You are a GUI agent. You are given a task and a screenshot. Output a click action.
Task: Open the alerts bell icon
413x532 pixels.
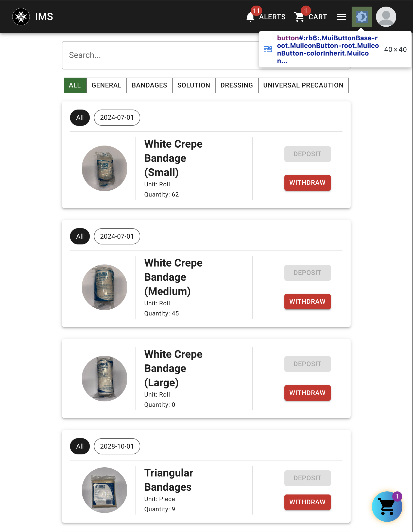tap(250, 17)
